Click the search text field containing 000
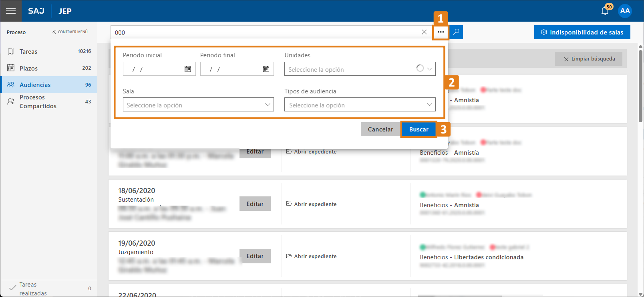Image resolution: width=644 pixels, height=297 pixels. pos(266,32)
